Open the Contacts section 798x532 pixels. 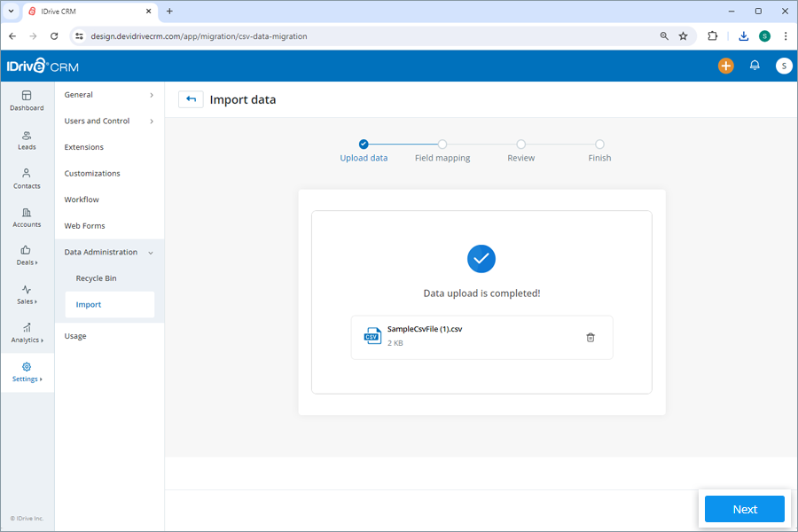(x=27, y=179)
